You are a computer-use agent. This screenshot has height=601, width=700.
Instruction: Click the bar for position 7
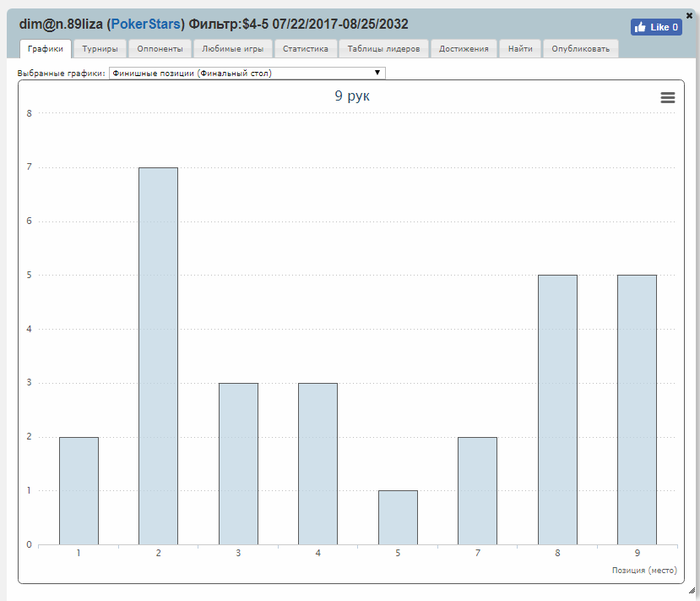pos(477,491)
